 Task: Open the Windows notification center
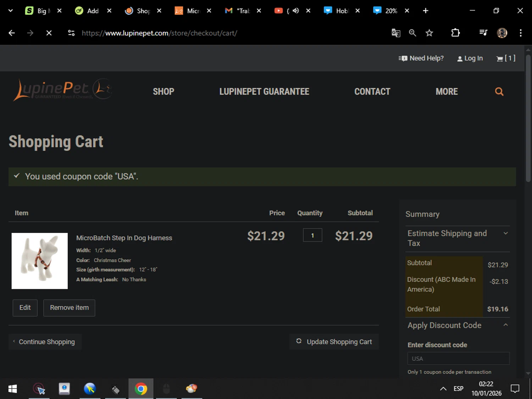click(515, 389)
